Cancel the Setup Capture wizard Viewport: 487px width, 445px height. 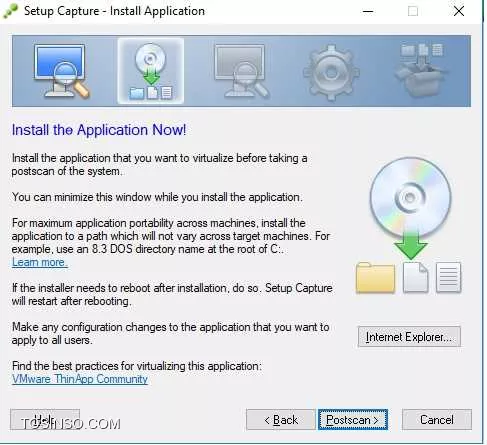(x=437, y=420)
